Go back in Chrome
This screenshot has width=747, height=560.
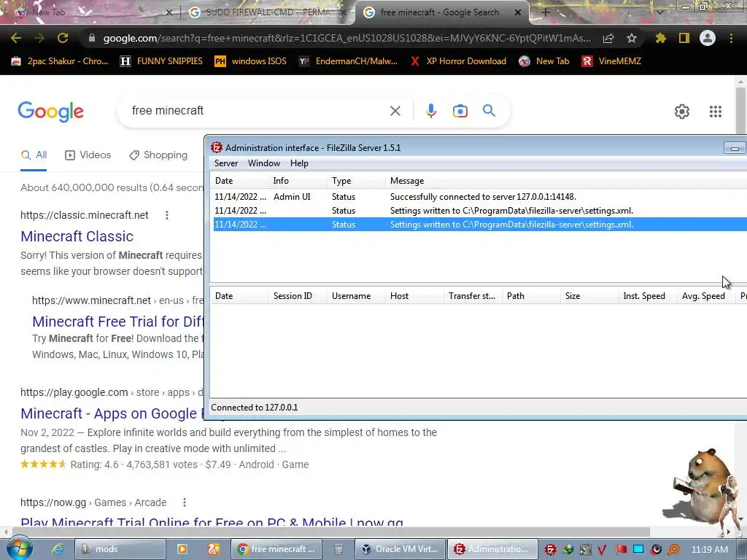click(x=16, y=38)
